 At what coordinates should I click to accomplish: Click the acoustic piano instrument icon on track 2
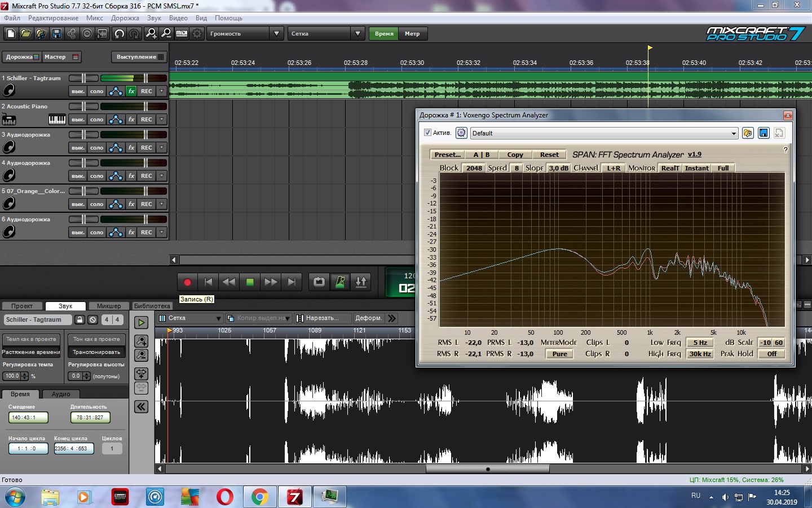coord(9,119)
